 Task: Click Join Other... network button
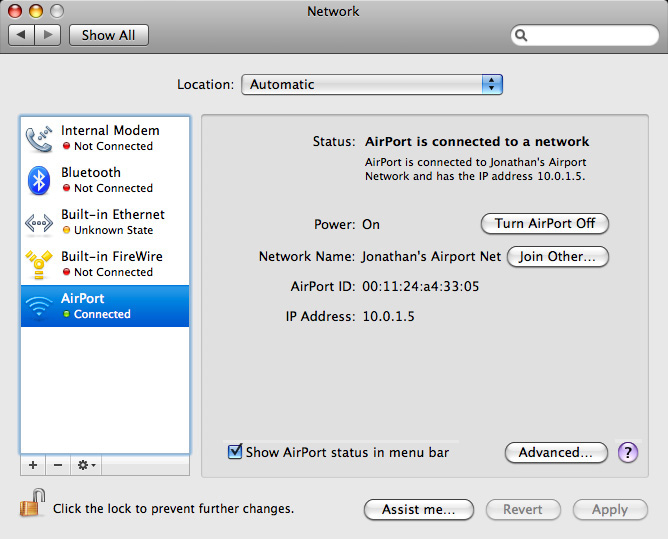(x=558, y=257)
